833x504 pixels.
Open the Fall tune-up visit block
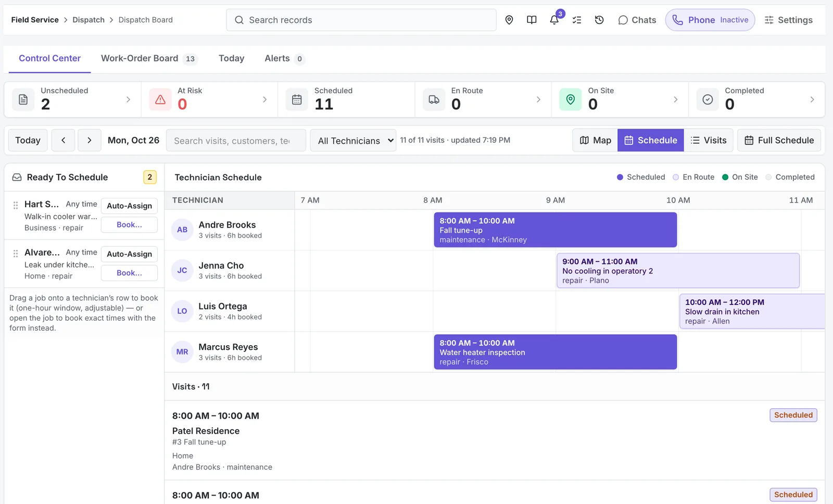click(x=556, y=230)
